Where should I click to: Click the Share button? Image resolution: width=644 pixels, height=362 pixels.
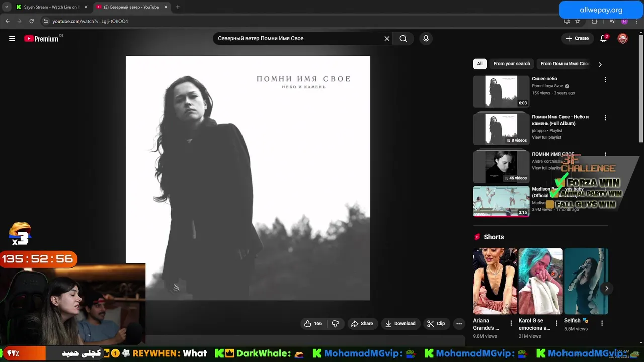pos(362,324)
